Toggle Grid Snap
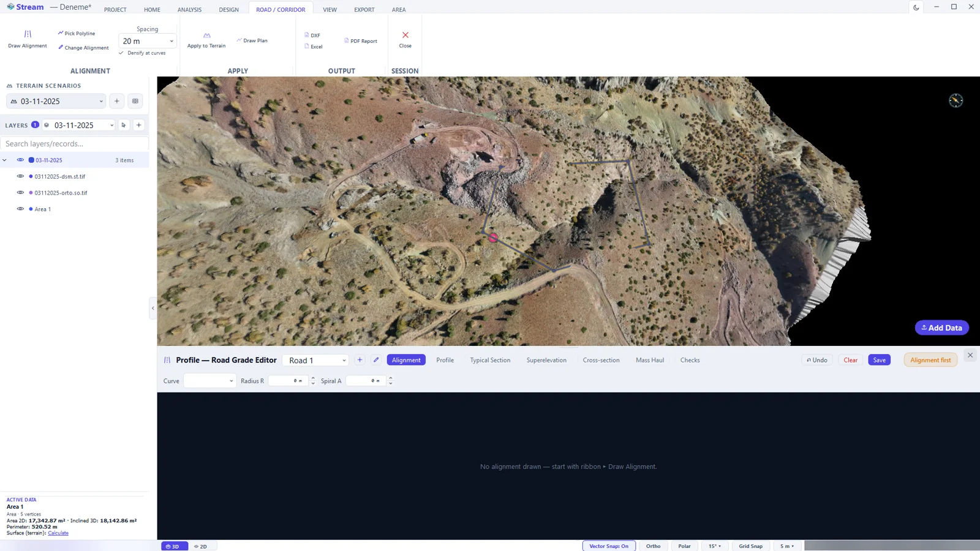This screenshot has width=980, height=551. [x=750, y=546]
